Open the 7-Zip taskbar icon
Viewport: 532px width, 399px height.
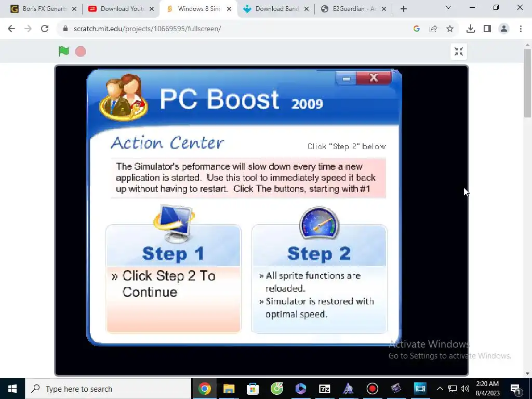click(x=325, y=389)
